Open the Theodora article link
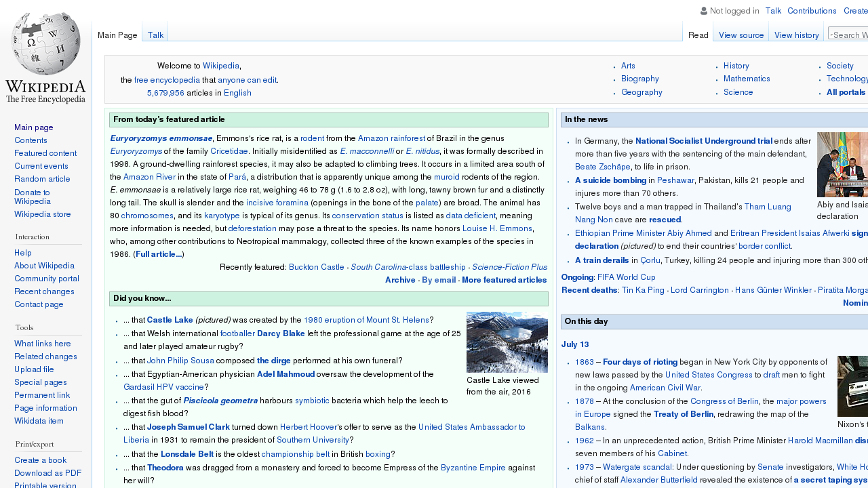Image resolution: width=868 pixels, height=488 pixels. click(x=165, y=468)
